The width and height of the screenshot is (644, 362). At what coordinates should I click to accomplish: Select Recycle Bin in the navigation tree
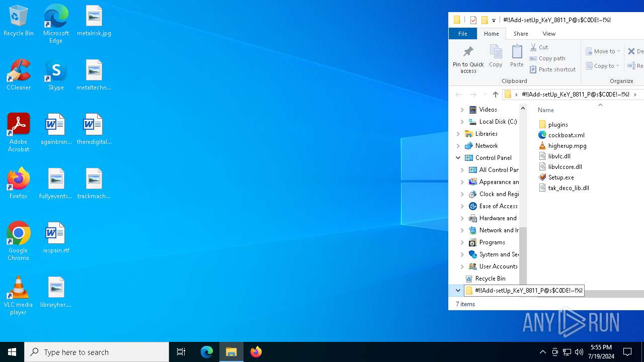485,279
